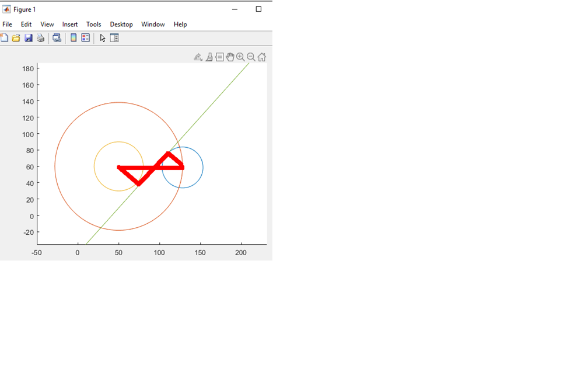The image size is (588, 368).
Task: Open the Edit menu
Action: tap(26, 25)
